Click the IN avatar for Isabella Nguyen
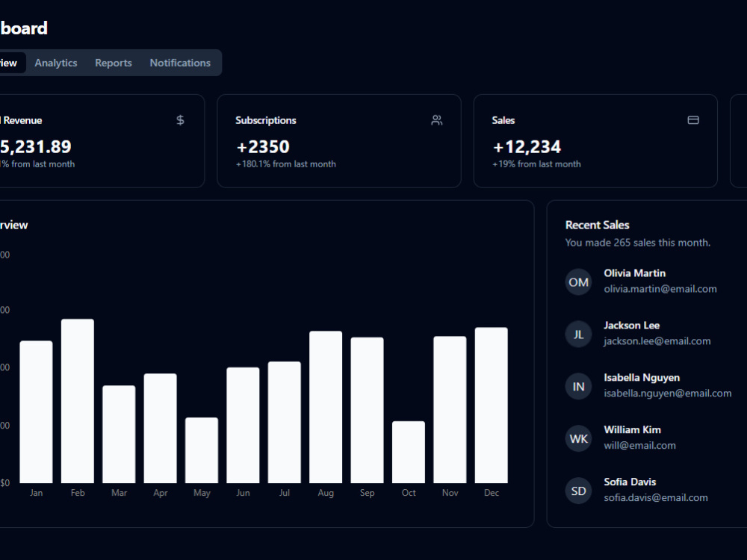 click(578, 387)
